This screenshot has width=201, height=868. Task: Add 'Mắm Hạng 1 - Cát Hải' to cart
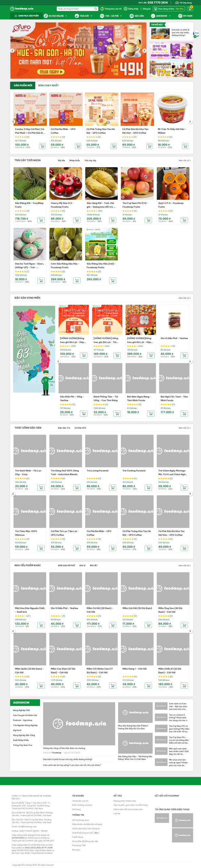pyautogui.click(x=148, y=686)
